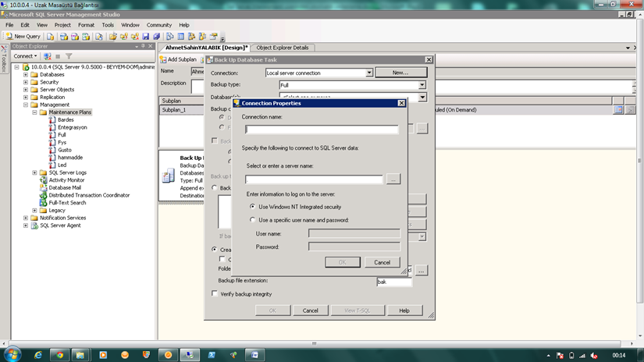The width and height of the screenshot is (644, 362).
Task: Open the Connect dropdown in Object Explorer
Action: point(25,56)
